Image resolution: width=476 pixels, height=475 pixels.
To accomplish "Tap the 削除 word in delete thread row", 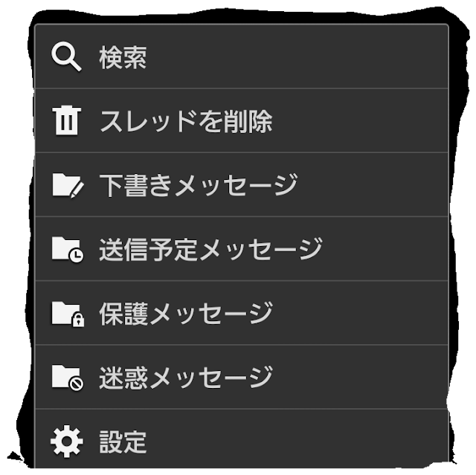I will tap(248, 121).
